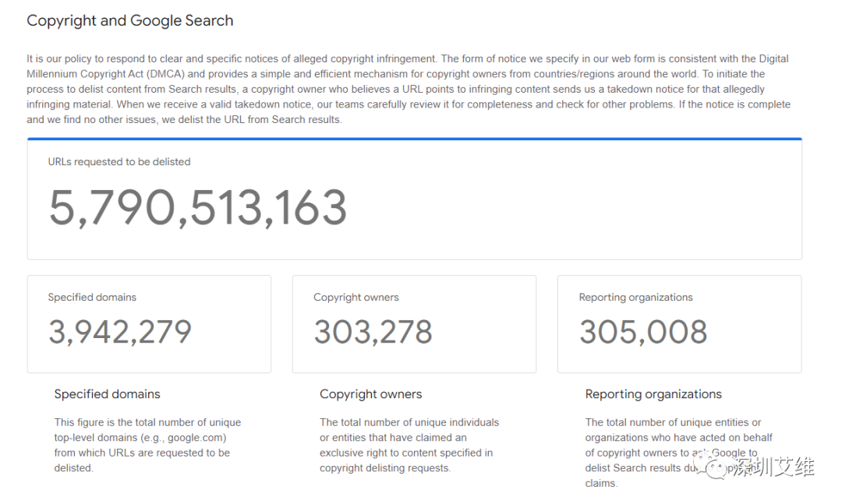Select the policy paragraph mentioning the DMCA
This screenshot has height=504, width=842.
pyautogui.click(x=409, y=89)
